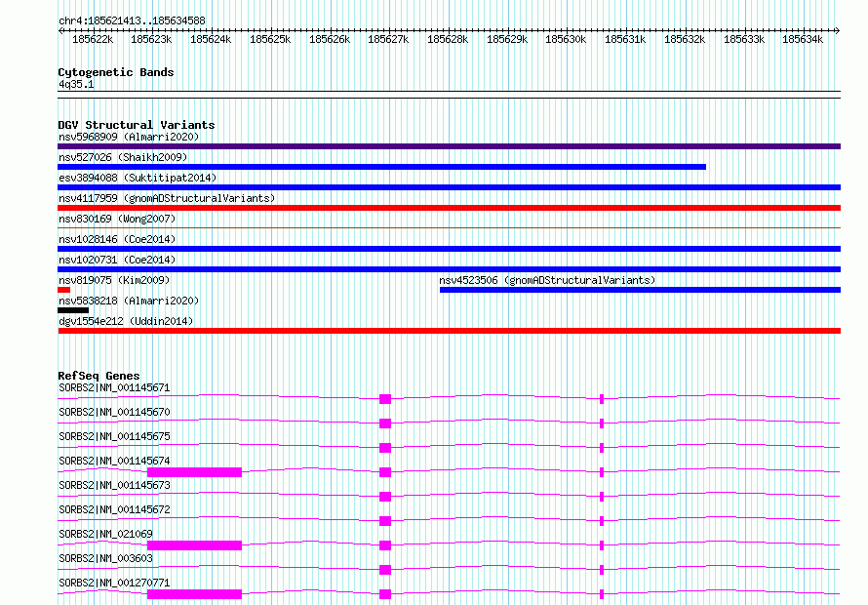Screen dimensions: 868x605
Task: Open transcript SORBS2|NM_001145671
Action: (114, 387)
